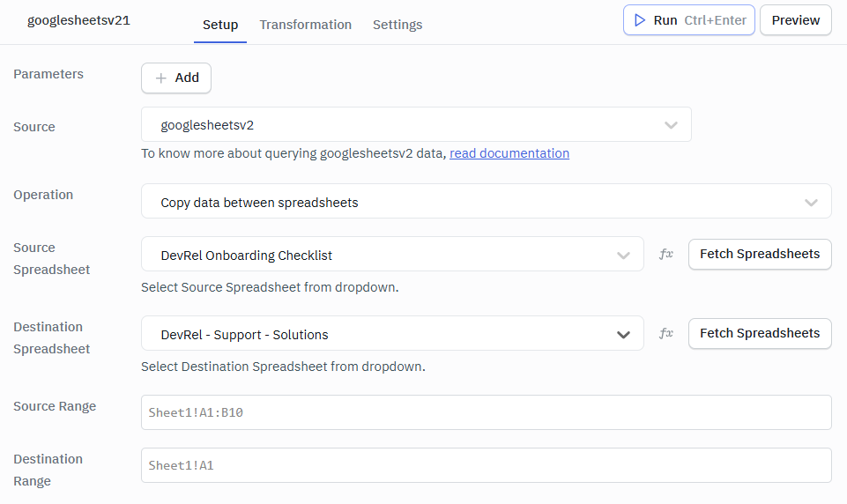Image resolution: width=847 pixels, height=504 pixels.
Task: Run the query with the play button
Action: click(x=688, y=20)
